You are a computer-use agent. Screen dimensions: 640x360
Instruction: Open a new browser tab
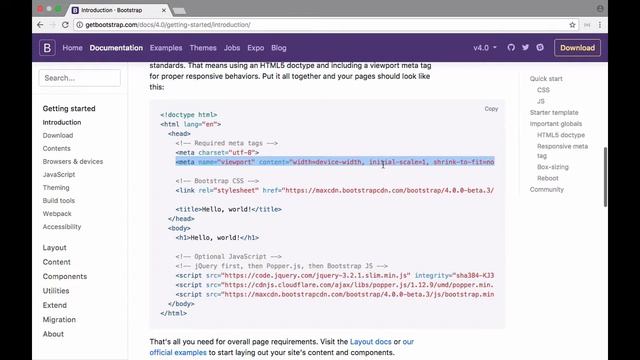pos(180,11)
